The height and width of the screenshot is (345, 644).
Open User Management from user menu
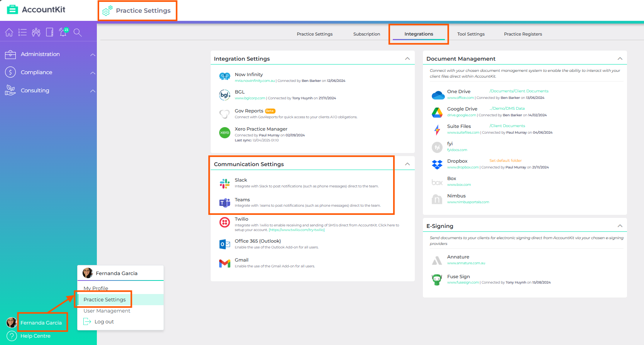pyautogui.click(x=107, y=311)
